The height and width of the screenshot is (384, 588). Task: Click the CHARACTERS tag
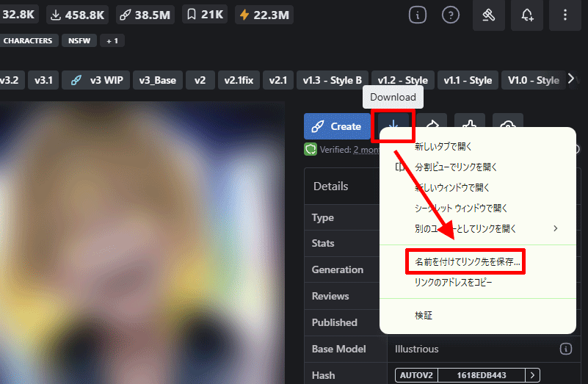point(28,40)
